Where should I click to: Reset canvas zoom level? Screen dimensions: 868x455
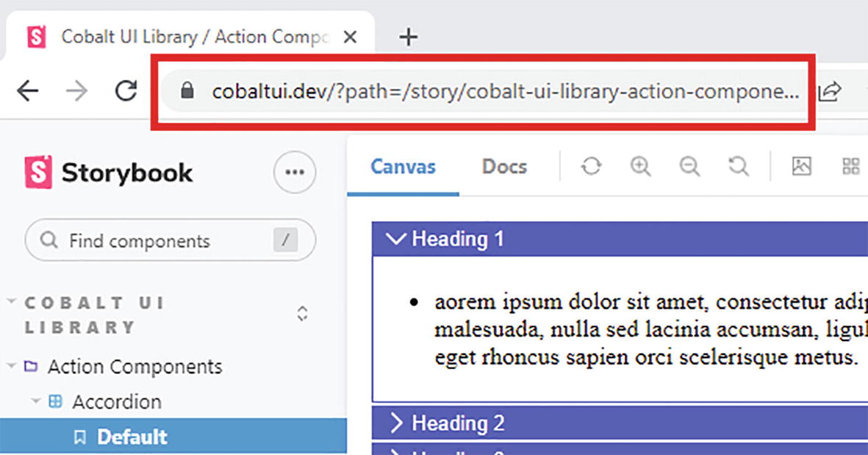tap(738, 167)
